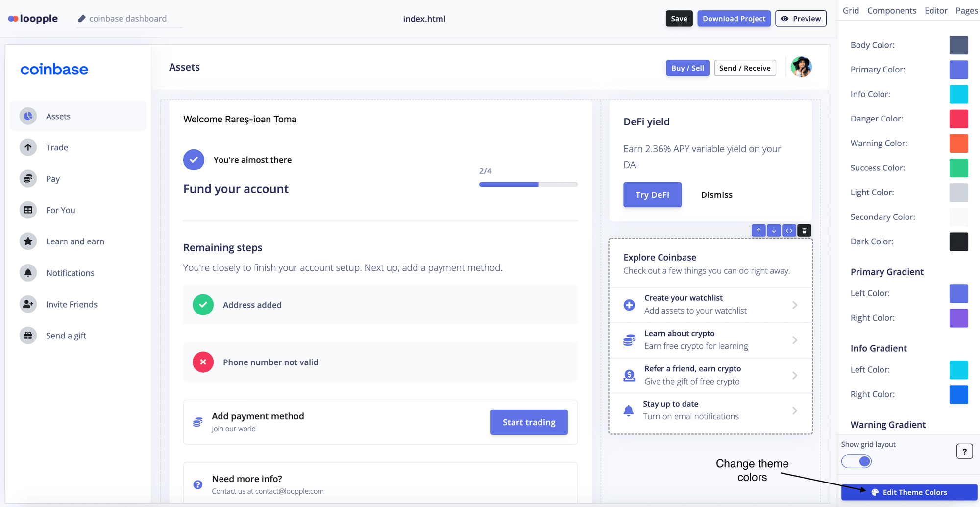
Task: Open the Info Color swatch
Action: [x=958, y=94]
